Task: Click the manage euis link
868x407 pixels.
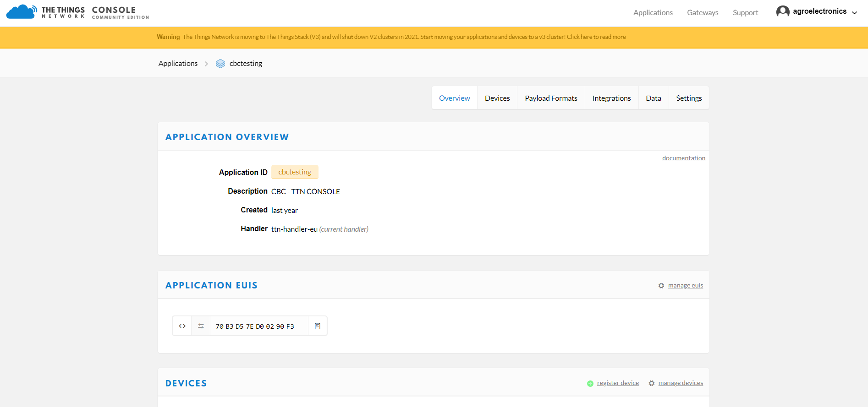Action: [x=686, y=286]
